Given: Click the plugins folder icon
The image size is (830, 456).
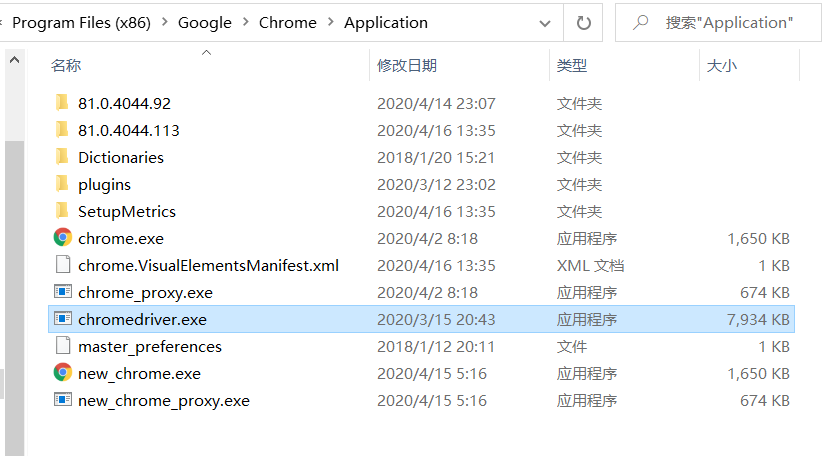Looking at the screenshot, I should [x=62, y=183].
